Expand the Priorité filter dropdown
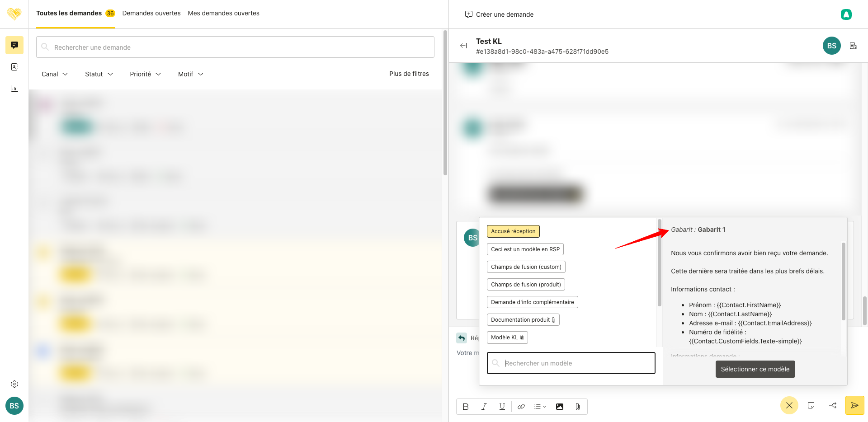 [145, 74]
